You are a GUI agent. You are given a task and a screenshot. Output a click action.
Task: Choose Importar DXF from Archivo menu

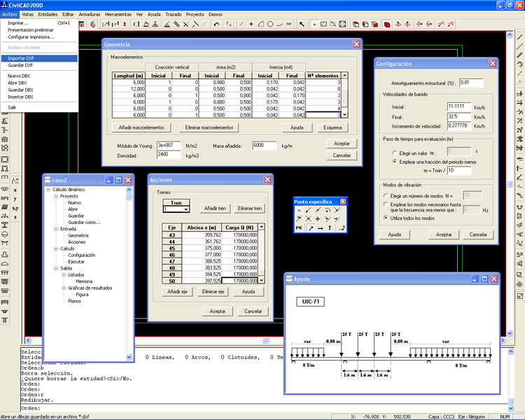(39, 58)
